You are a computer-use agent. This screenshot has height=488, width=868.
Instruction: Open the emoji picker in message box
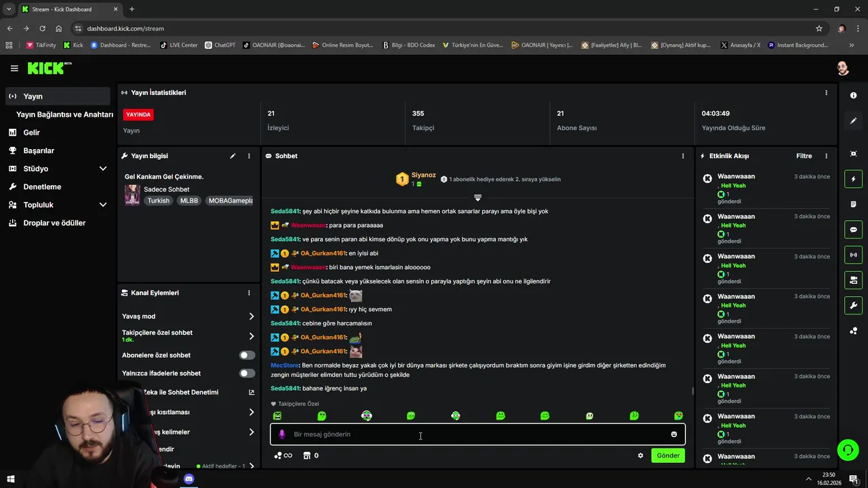pyautogui.click(x=674, y=434)
